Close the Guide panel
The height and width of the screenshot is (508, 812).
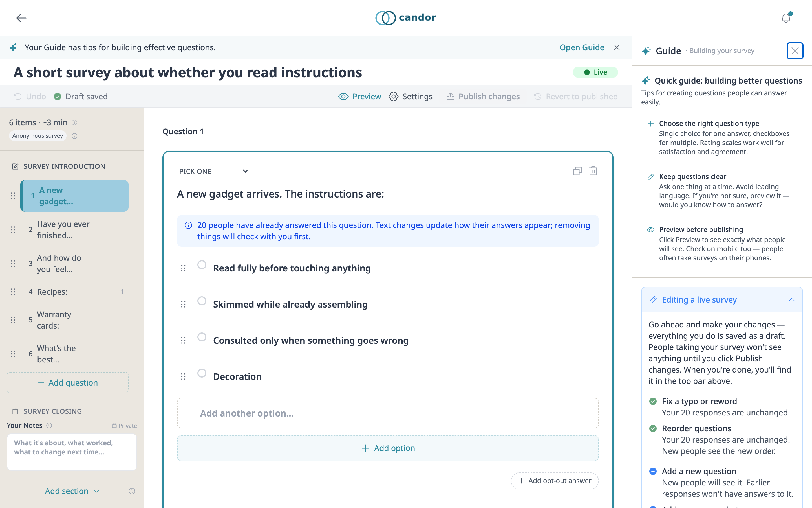tap(795, 51)
